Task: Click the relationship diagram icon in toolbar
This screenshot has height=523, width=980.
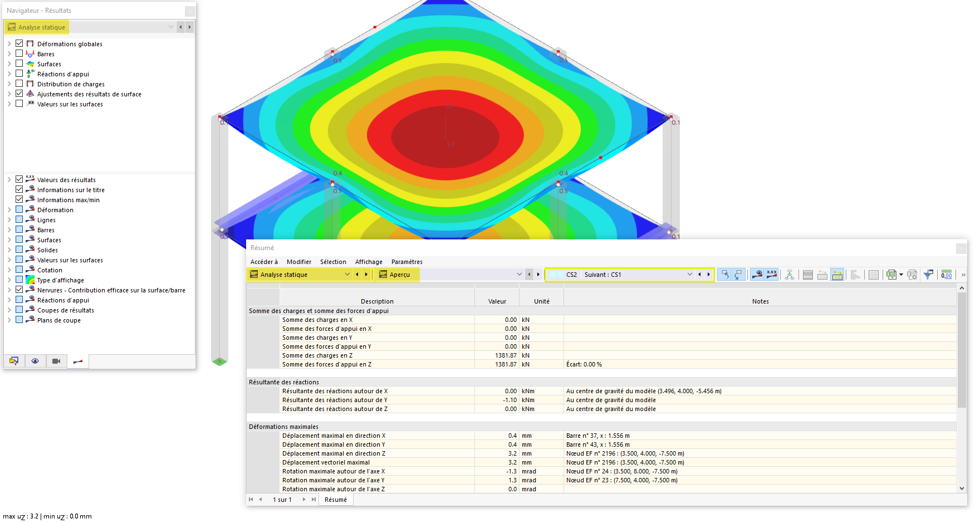Action: tap(790, 275)
